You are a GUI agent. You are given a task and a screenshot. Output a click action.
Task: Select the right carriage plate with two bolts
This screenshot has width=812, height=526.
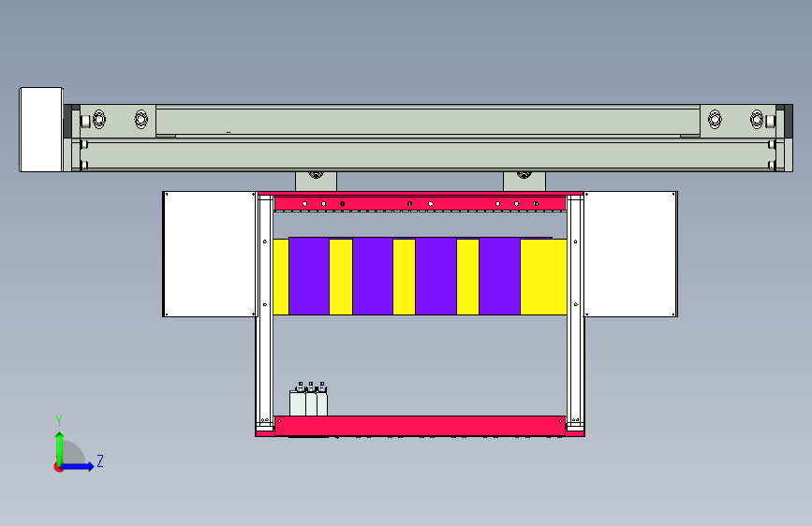[x=738, y=121]
